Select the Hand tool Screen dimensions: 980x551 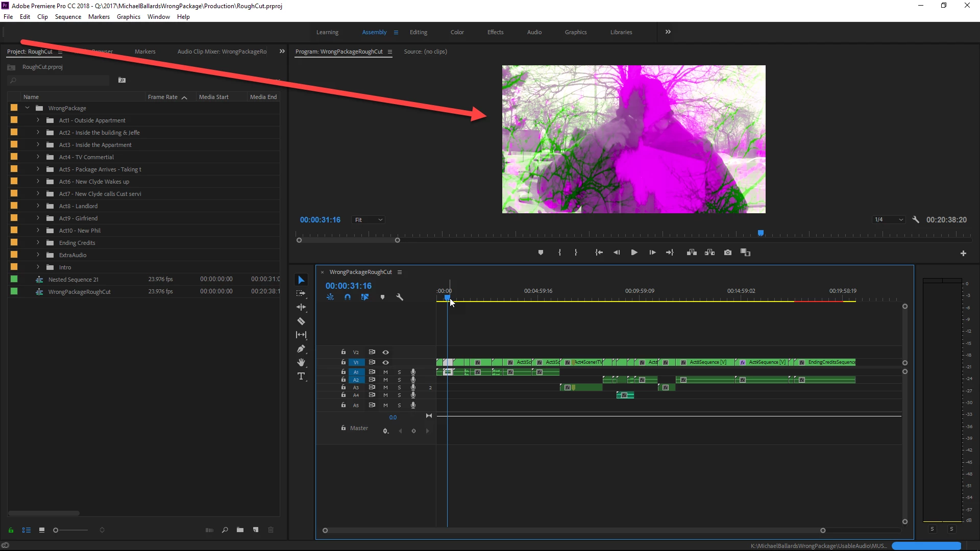tap(301, 362)
